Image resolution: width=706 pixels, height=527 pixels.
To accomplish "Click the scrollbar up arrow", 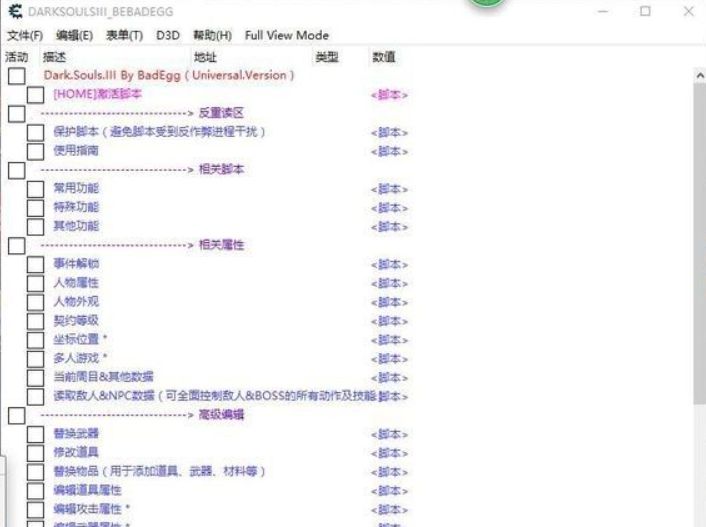I will [x=700, y=76].
